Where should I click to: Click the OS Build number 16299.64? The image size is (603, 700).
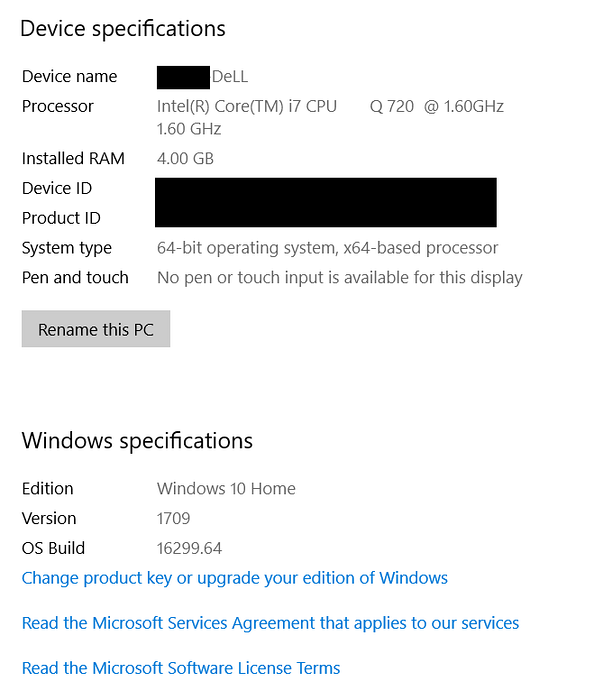coord(189,548)
